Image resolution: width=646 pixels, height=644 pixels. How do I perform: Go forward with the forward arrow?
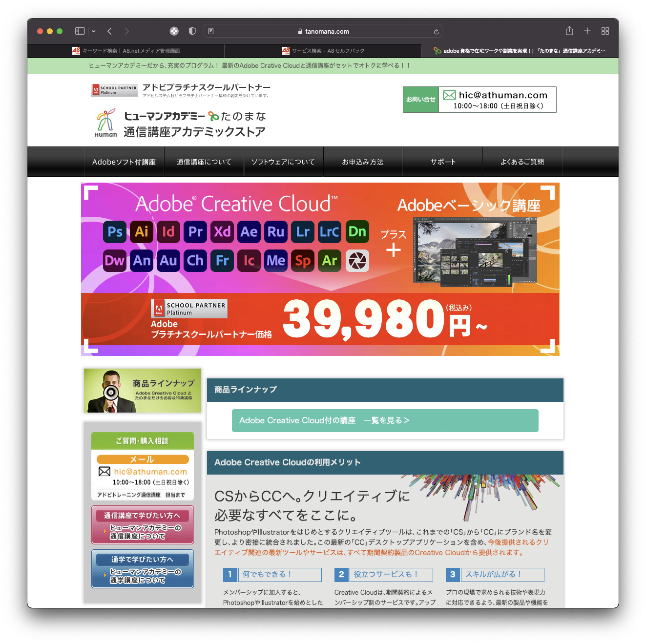coord(127,31)
